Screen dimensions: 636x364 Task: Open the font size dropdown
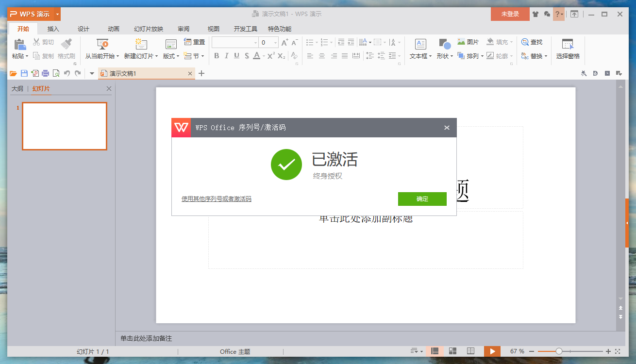pos(276,43)
